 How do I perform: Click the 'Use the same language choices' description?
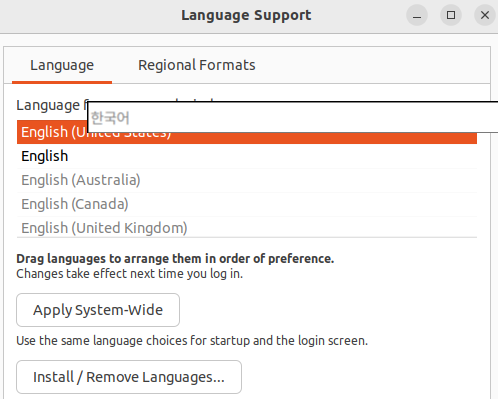coord(192,341)
